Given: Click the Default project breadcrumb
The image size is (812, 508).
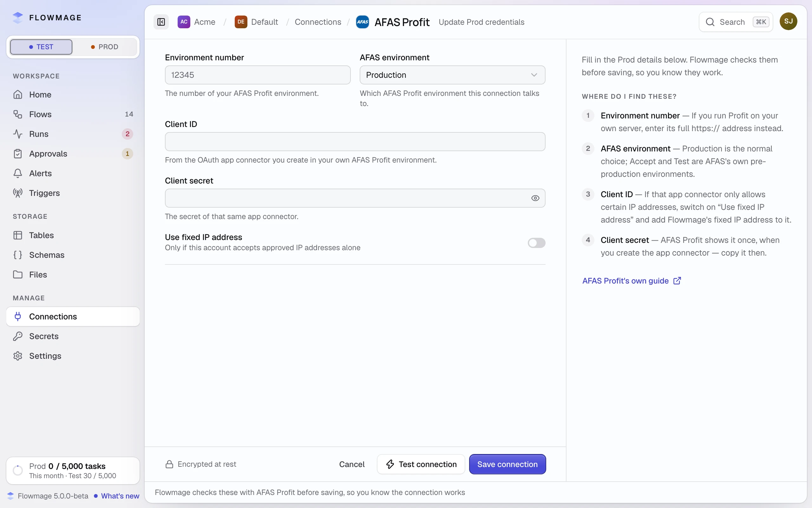Looking at the screenshot, I should 256,22.
